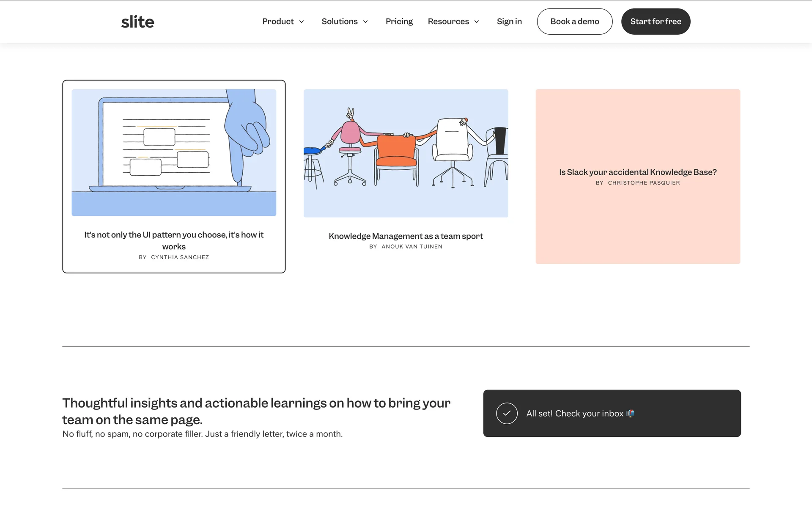
Task: Click the Slite logo
Action: coord(137,22)
